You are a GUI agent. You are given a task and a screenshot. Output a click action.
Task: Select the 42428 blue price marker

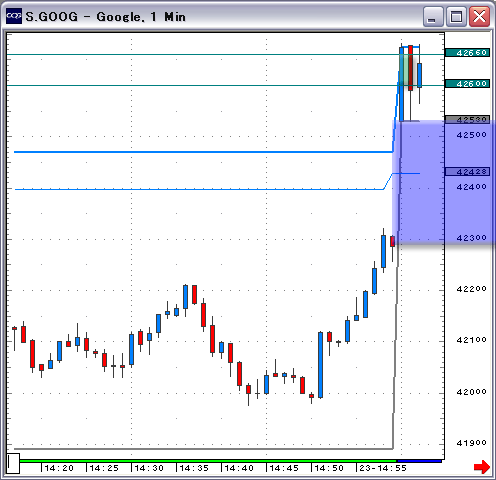pyautogui.click(x=467, y=172)
